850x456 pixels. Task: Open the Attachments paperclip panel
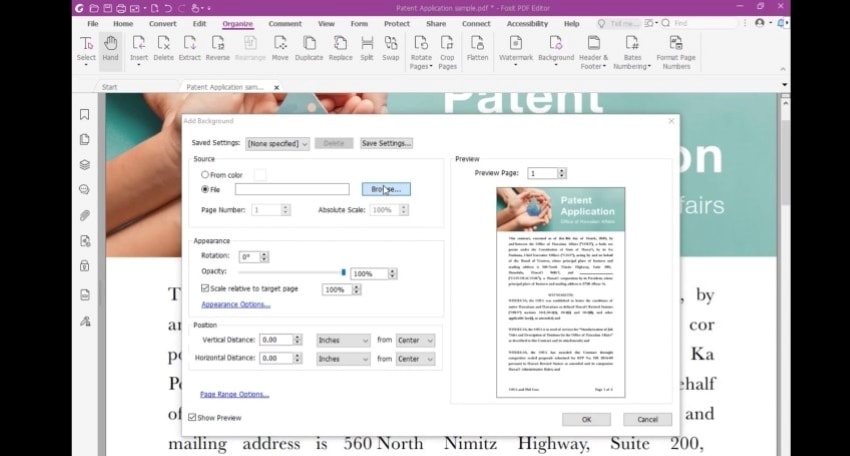[x=85, y=215]
